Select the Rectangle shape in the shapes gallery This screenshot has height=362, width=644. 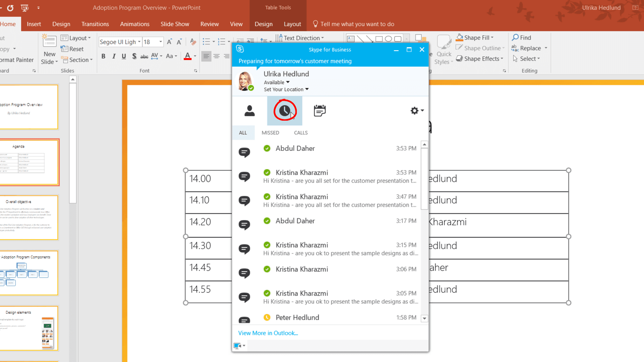[x=379, y=39]
